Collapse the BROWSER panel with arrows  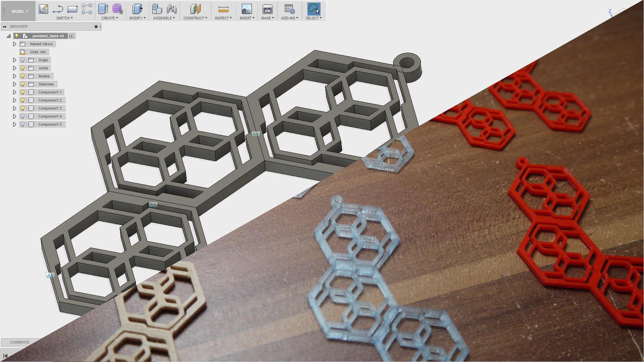pos(4,26)
